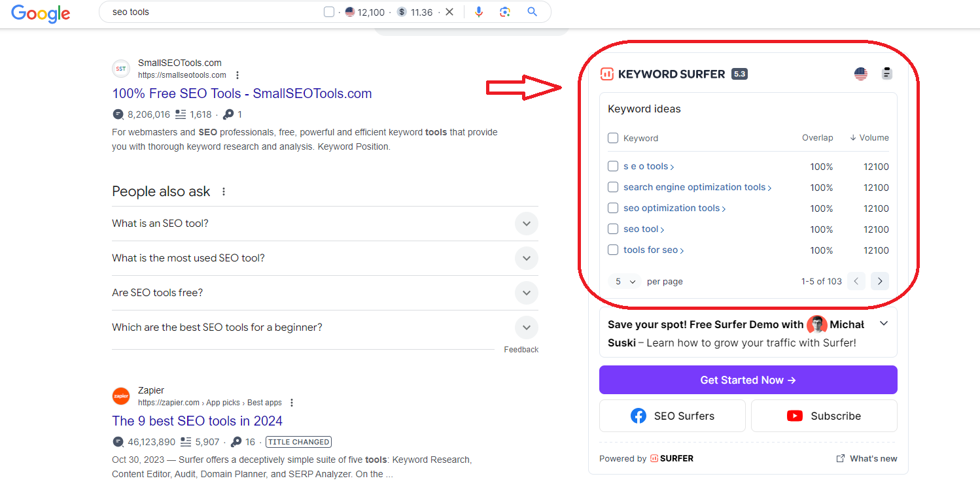The height and width of the screenshot is (504, 980).
Task: Expand the Free Surfer Demo banner chevron
Action: 884,324
